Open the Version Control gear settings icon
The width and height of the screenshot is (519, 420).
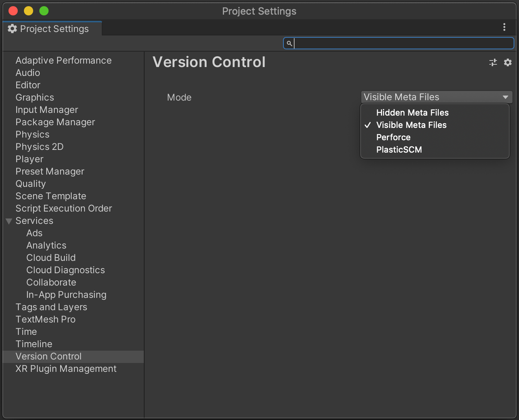click(x=508, y=62)
